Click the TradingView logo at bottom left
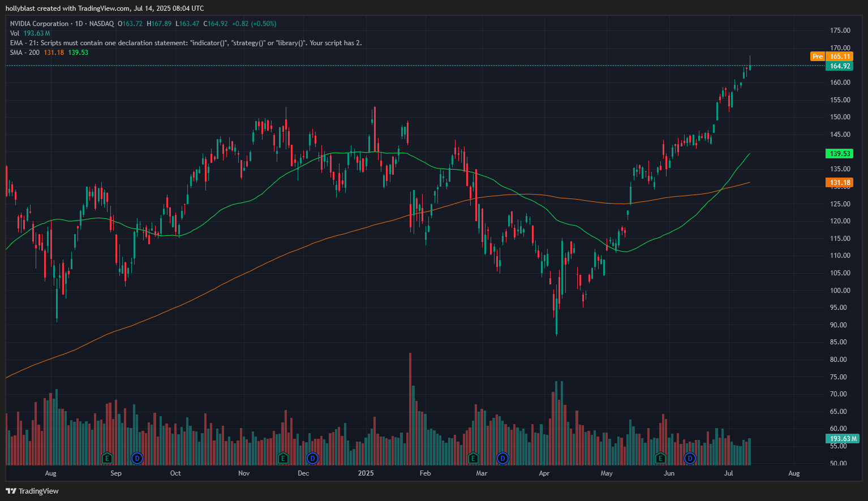The height and width of the screenshot is (501, 868). click(x=32, y=491)
